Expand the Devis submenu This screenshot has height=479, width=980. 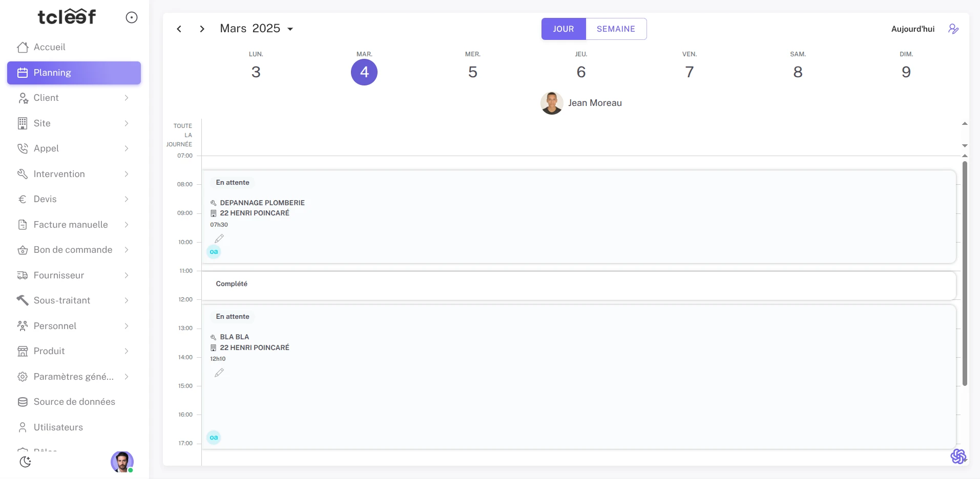(126, 199)
